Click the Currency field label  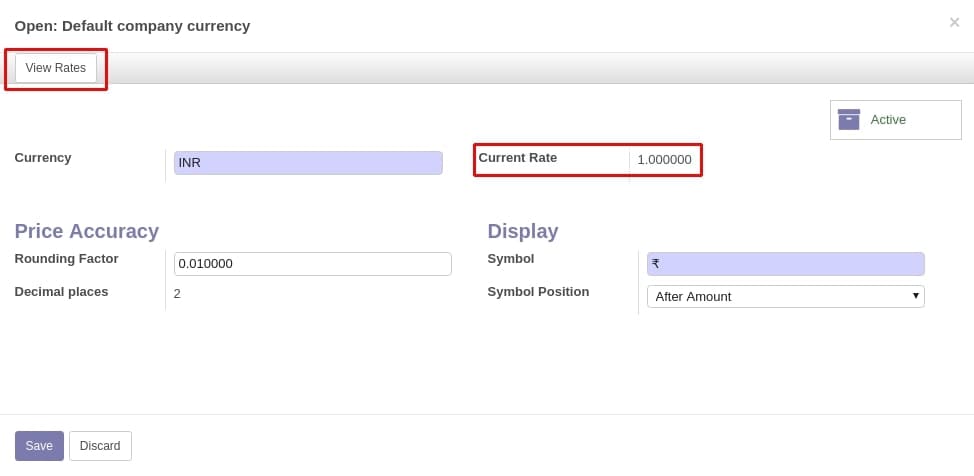43,157
